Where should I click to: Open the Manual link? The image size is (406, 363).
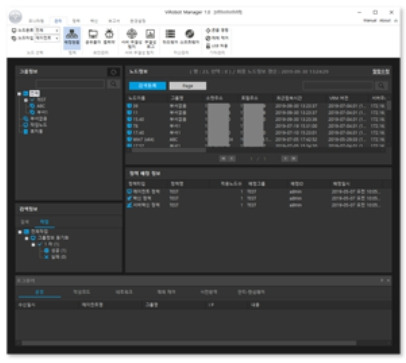click(x=370, y=21)
